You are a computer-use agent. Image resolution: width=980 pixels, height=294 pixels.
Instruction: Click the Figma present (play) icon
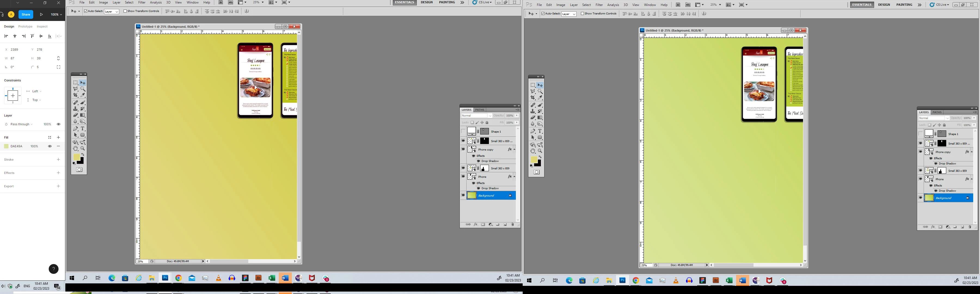click(x=41, y=14)
